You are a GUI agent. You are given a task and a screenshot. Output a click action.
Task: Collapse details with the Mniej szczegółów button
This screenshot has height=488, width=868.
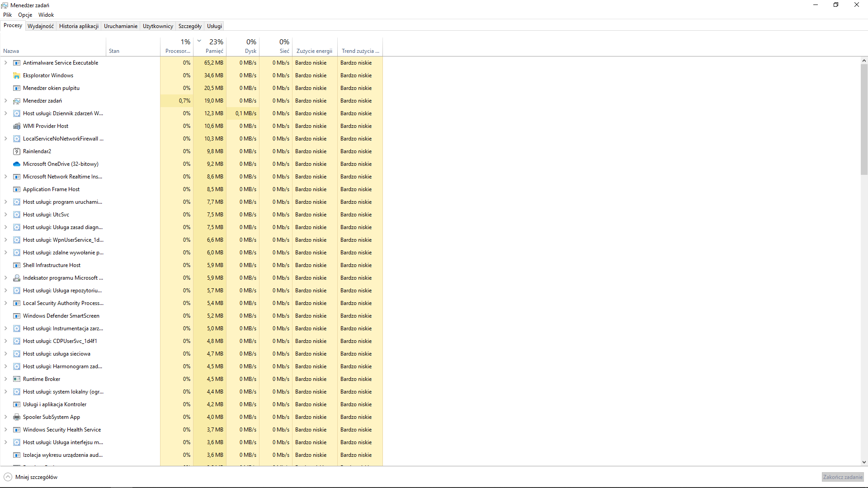coord(31,477)
